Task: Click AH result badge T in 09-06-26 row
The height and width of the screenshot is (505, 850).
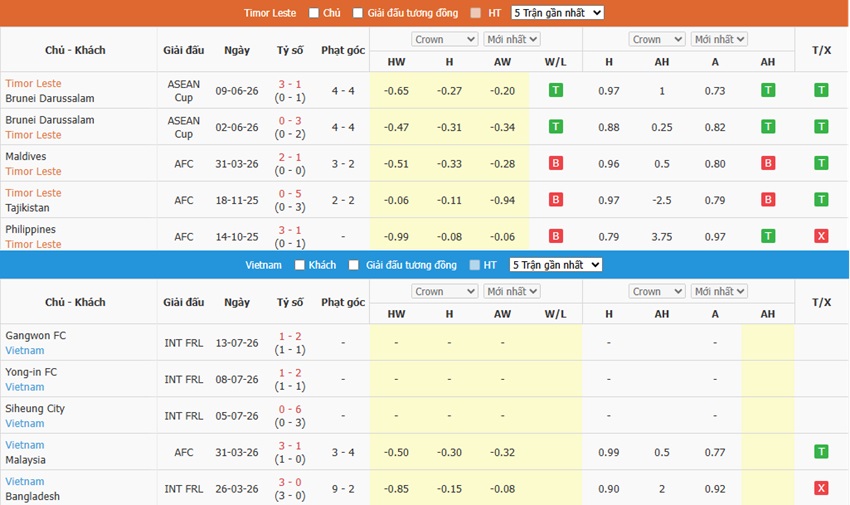Action: [768, 90]
